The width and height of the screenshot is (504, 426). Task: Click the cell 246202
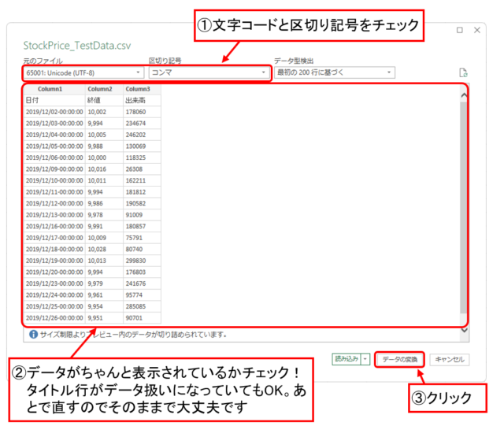pyautogui.click(x=142, y=135)
